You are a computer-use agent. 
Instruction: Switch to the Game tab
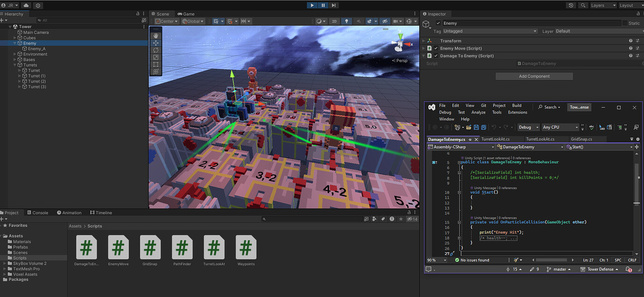[186, 14]
